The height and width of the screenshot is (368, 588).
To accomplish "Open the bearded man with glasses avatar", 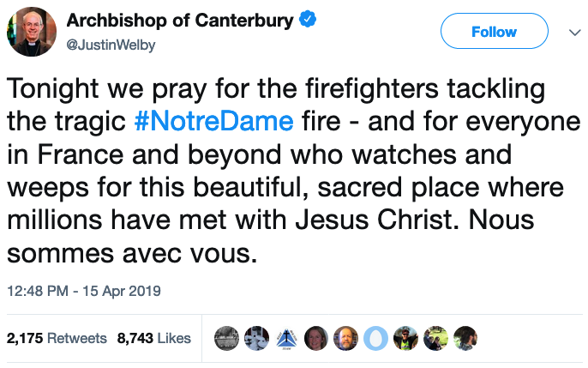I will tap(345, 338).
